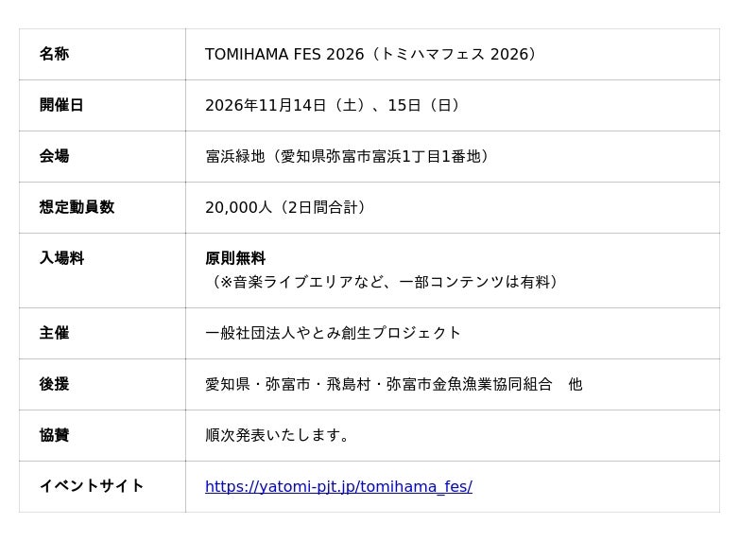Open the yatomi-pjt.jp tomihama_fes link
Screen dimensions: 756x541
point(338,486)
